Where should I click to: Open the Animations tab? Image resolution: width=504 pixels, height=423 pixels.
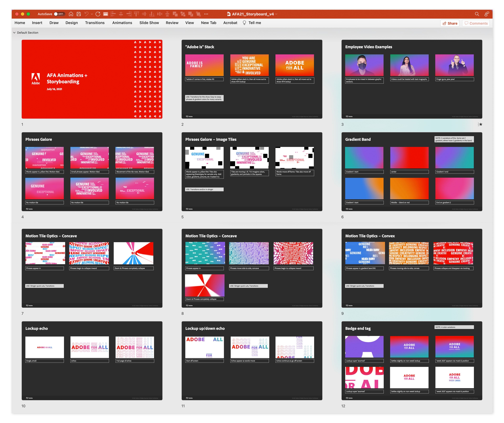point(122,23)
